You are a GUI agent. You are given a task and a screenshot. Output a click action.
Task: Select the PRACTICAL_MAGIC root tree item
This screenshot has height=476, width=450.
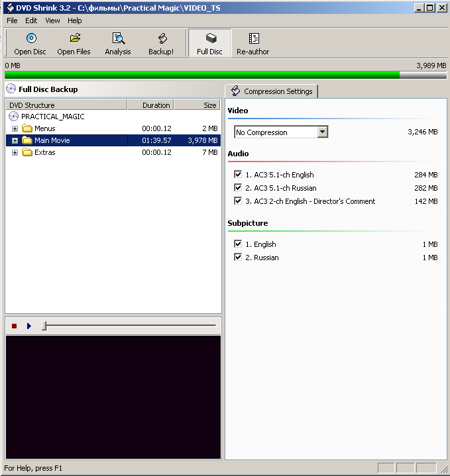pyautogui.click(x=52, y=117)
